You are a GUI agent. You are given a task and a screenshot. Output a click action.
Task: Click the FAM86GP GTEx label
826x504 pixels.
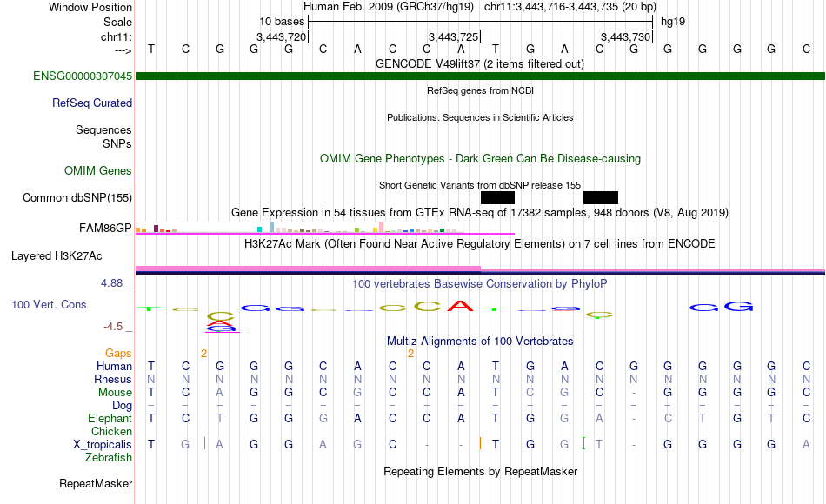pos(105,228)
